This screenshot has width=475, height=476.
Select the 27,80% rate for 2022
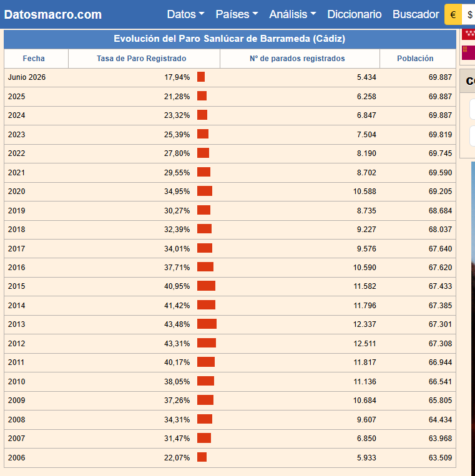point(177,153)
